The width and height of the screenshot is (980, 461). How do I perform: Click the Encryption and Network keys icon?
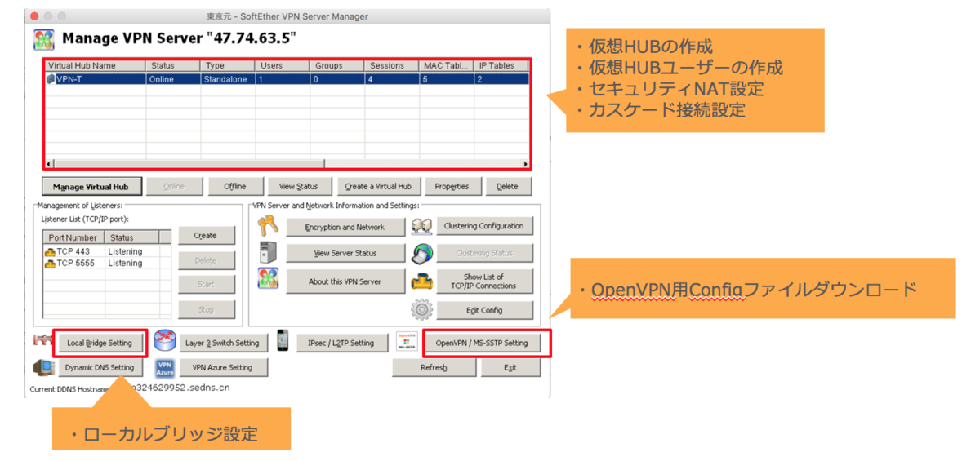point(268,226)
